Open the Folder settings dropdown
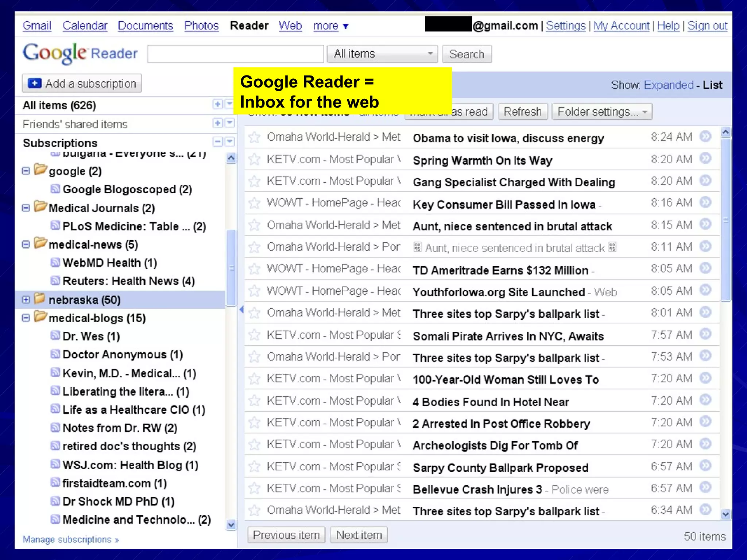This screenshot has width=747, height=560. pyautogui.click(x=602, y=112)
